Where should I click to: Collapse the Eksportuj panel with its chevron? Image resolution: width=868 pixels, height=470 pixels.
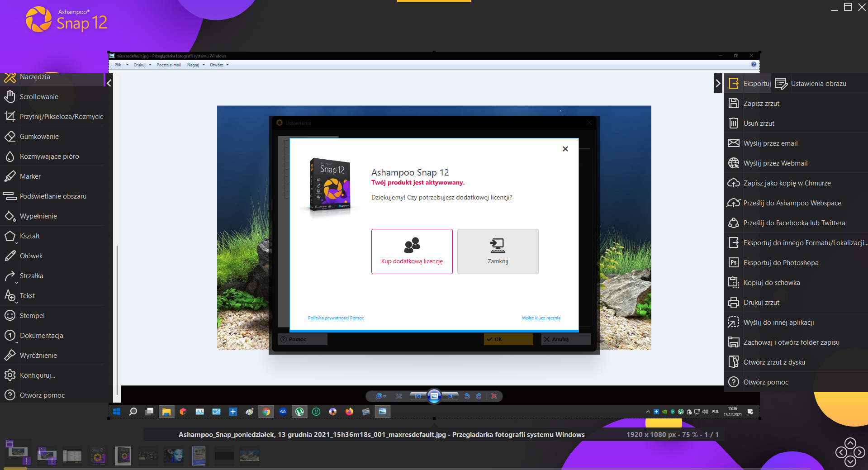[718, 83]
